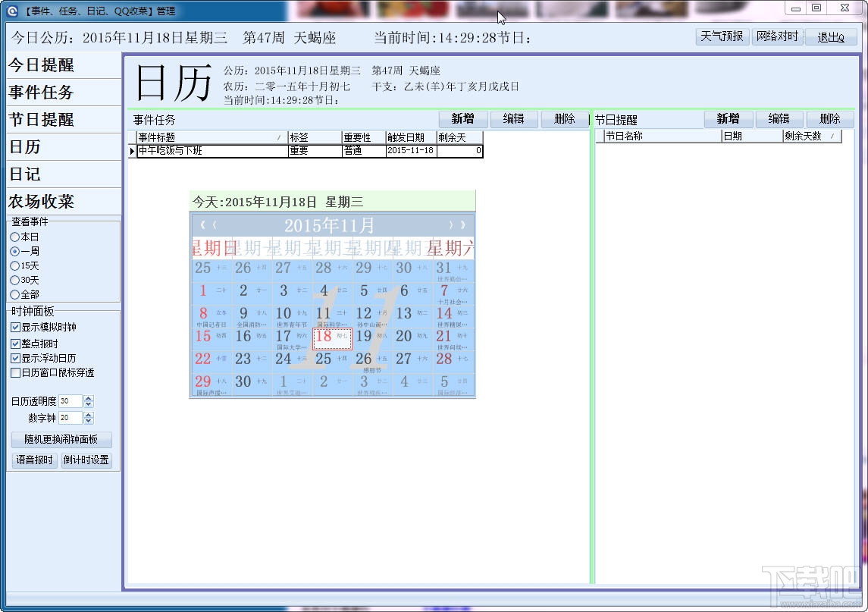This screenshot has height=612, width=868.
Task: Select row indicator arrow of 中午吃饭与下班
Action: point(132,151)
